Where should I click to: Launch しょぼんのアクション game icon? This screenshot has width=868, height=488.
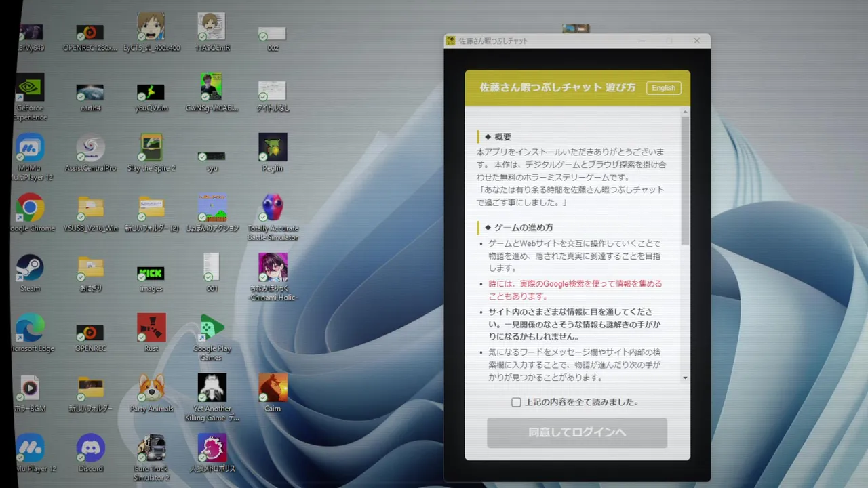212,209
